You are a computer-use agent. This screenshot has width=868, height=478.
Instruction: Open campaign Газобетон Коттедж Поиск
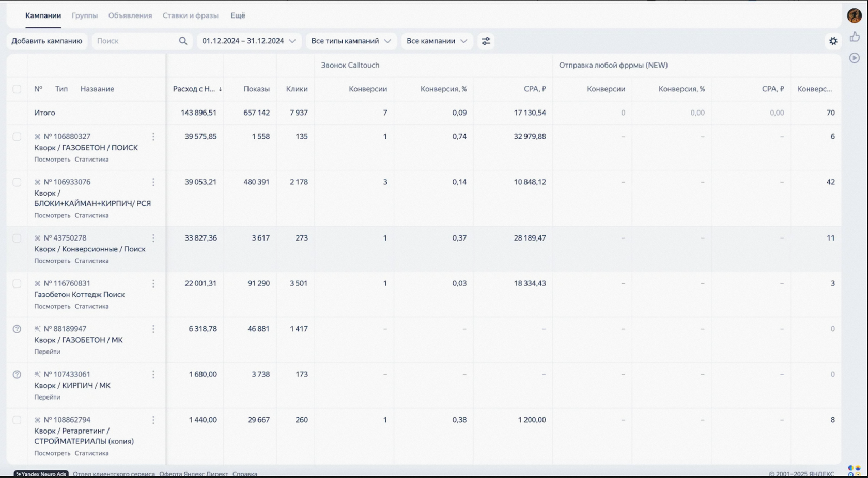click(x=80, y=295)
